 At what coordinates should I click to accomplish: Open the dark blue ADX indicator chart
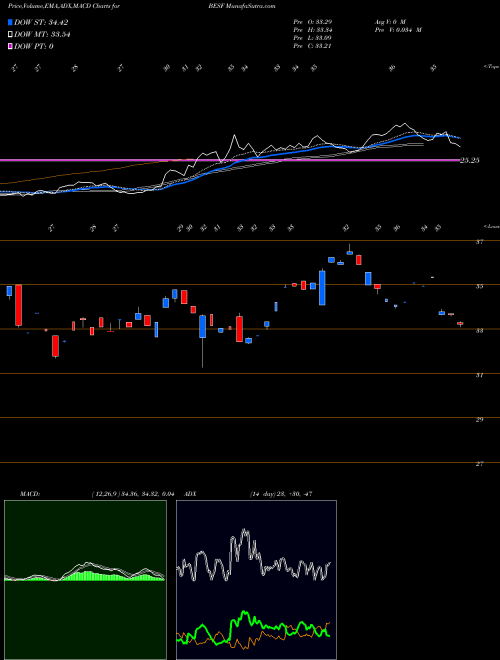(256, 580)
